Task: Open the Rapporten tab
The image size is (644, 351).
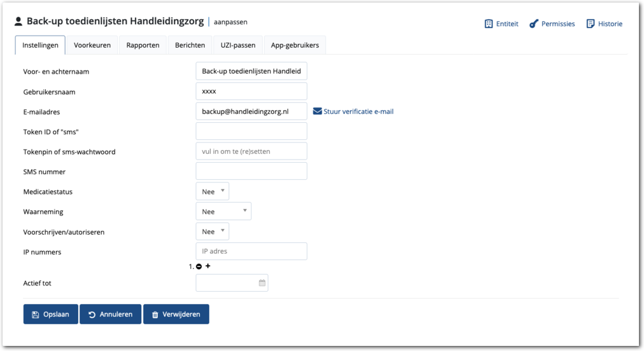Action: [x=143, y=45]
